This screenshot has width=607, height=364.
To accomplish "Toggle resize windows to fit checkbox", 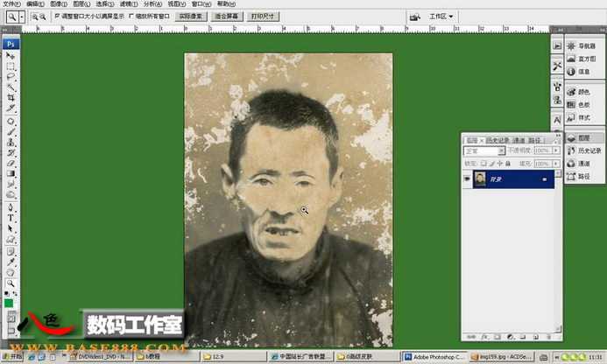I will 58,16.
